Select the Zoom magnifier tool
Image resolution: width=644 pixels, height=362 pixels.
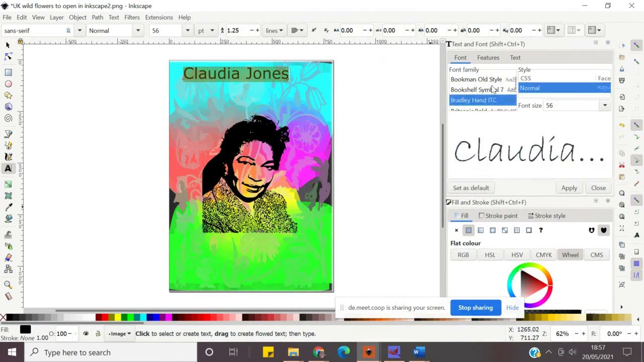click(8, 285)
